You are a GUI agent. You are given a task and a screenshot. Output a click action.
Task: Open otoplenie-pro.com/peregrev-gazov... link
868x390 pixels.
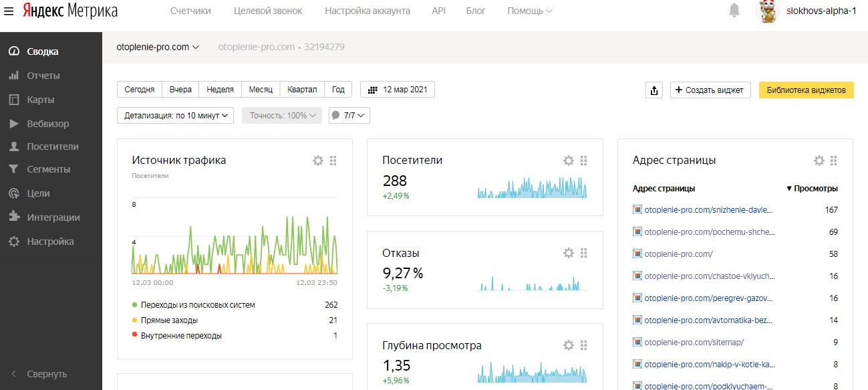tap(709, 298)
